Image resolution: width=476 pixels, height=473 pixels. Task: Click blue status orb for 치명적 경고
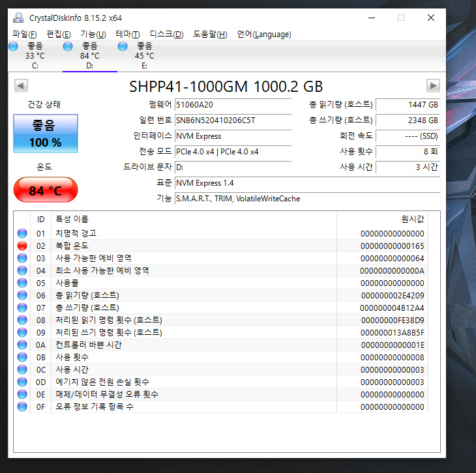pyautogui.click(x=22, y=233)
